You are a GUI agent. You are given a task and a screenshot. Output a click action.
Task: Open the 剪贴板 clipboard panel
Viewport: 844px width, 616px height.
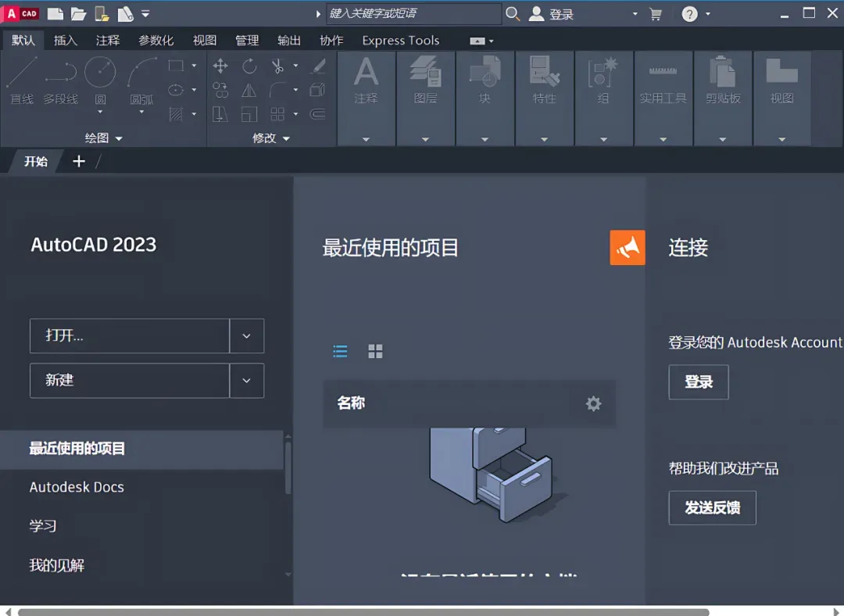point(723,98)
